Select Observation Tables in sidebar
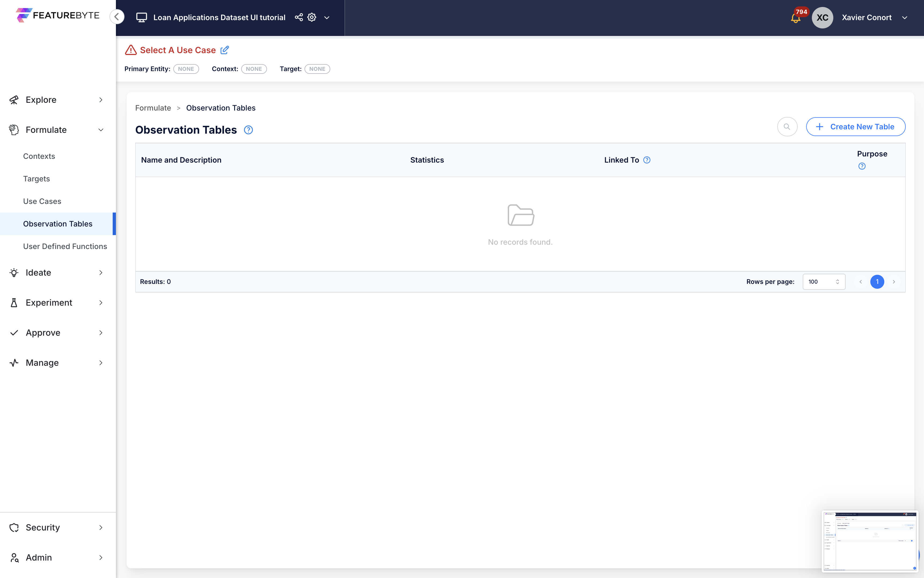The width and height of the screenshot is (924, 578). click(x=58, y=224)
